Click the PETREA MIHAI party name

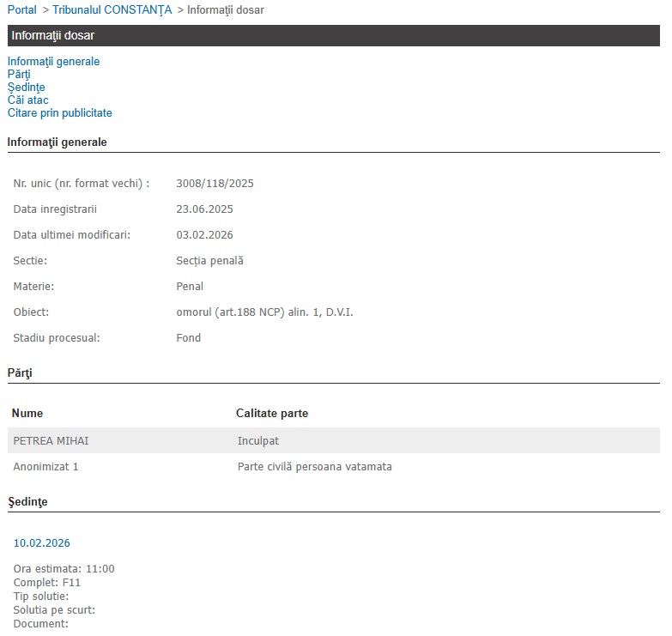[51, 441]
